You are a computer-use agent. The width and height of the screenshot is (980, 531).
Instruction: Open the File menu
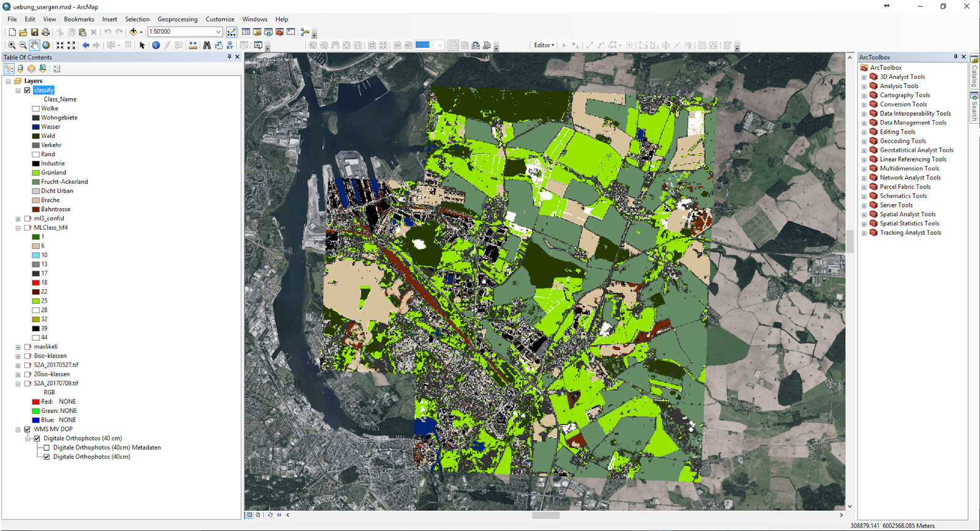click(x=12, y=19)
